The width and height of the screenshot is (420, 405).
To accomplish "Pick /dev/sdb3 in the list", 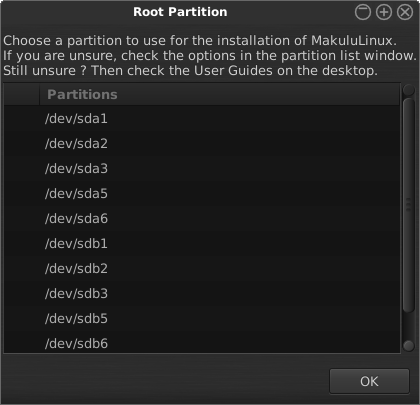I will click(202, 294).
